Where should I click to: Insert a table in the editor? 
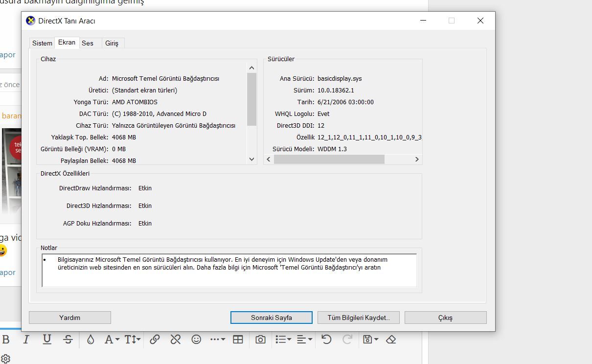point(238,339)
